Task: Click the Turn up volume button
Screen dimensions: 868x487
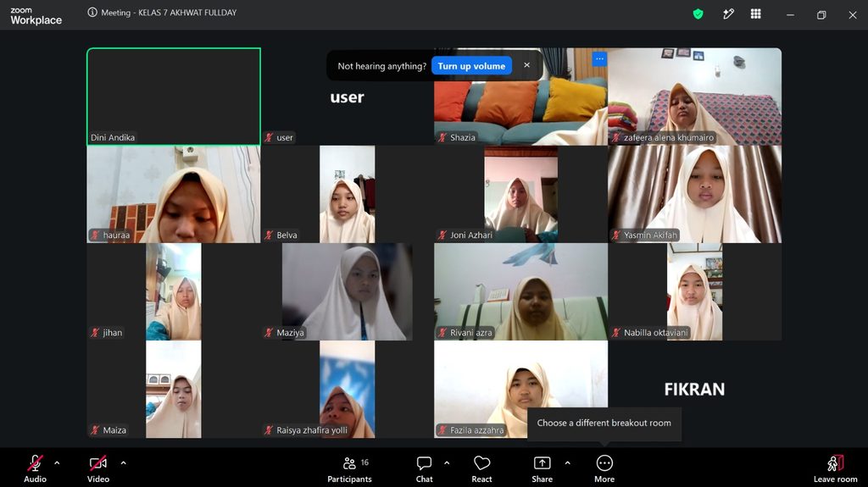Action: 471,66
